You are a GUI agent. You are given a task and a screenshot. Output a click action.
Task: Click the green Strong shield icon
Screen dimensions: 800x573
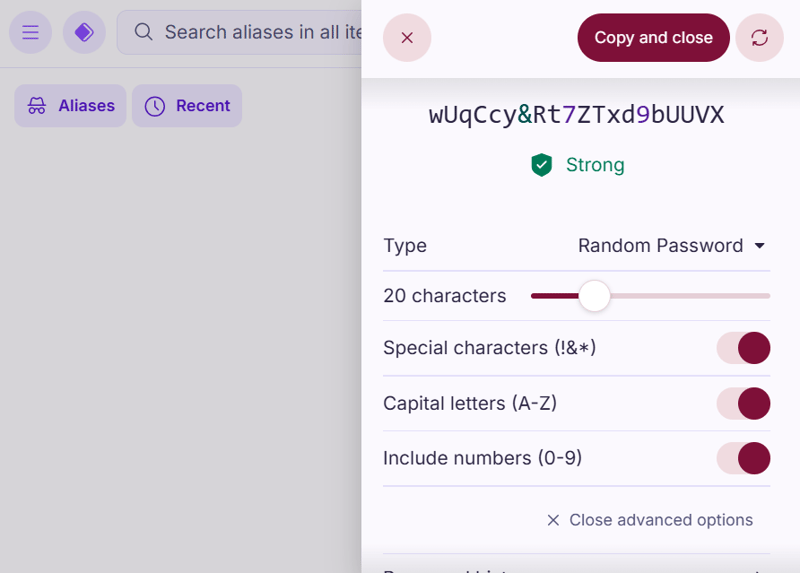tap(542, 165)
